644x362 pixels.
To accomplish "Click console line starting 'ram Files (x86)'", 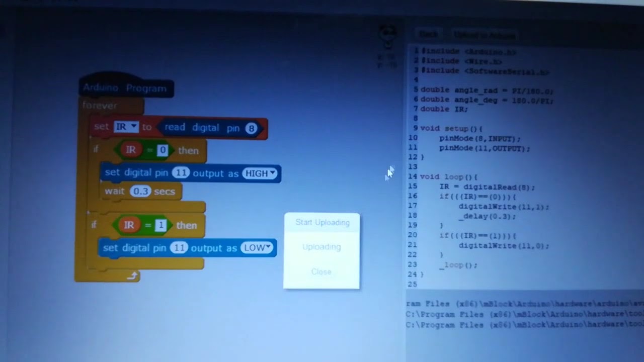I will 525,304.
